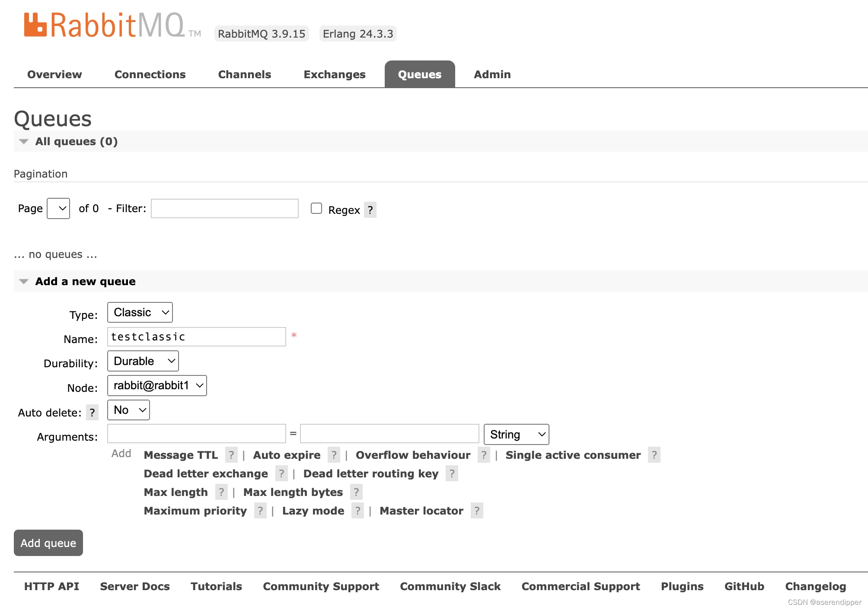Collapse Add a new queue section
Image resolution: width=868 pixels, height=610 pixels.
(24, 281)
